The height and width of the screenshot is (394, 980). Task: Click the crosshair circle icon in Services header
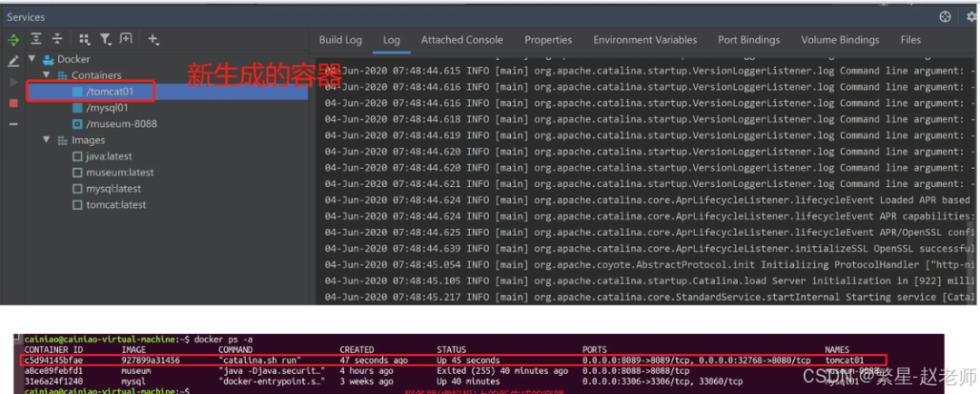pos(945,17)
